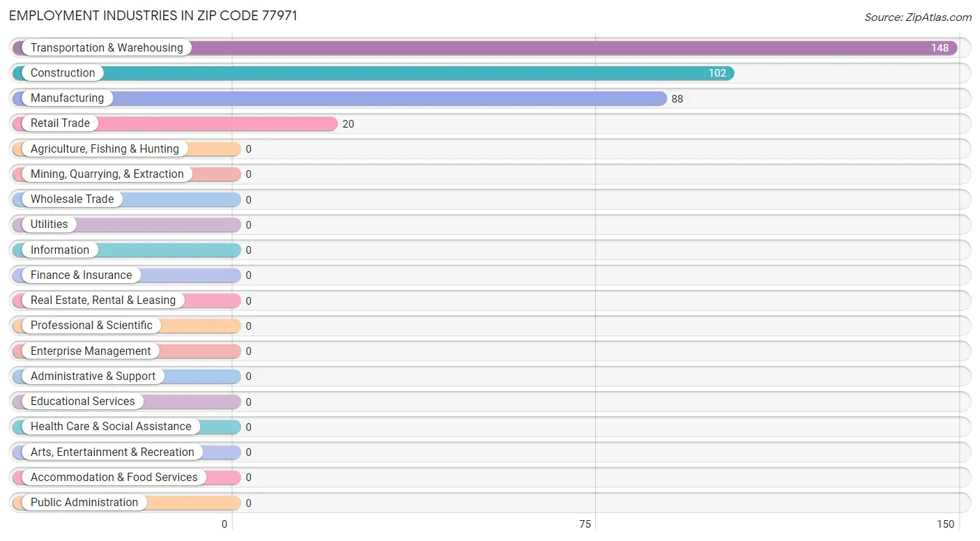The image size is (980, 541).
Task: Select the Utilities label
Action: (49, 224)
